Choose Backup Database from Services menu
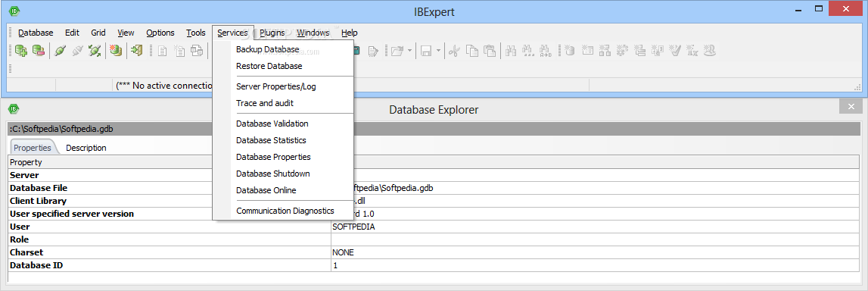Screen dimensions: 868x291 click(283, 49)
